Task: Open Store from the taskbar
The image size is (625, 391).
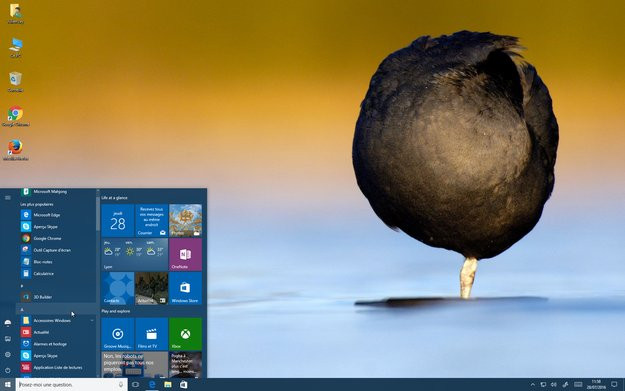Action: click(183, 385)
